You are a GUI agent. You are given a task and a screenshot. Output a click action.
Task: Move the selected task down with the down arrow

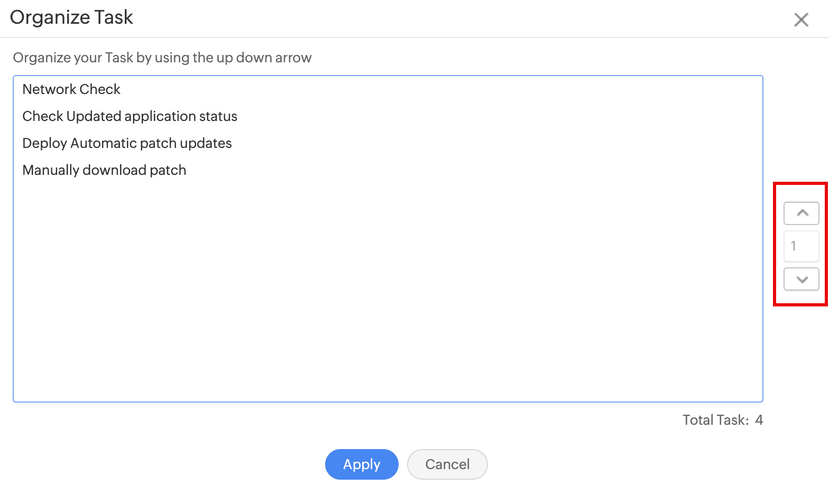pos(801,279)
